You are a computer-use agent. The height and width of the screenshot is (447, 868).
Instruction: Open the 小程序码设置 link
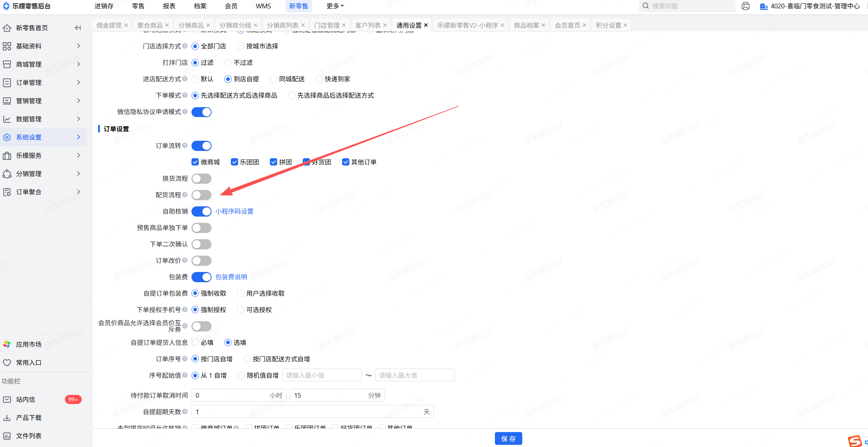click(x=234, y=211)
